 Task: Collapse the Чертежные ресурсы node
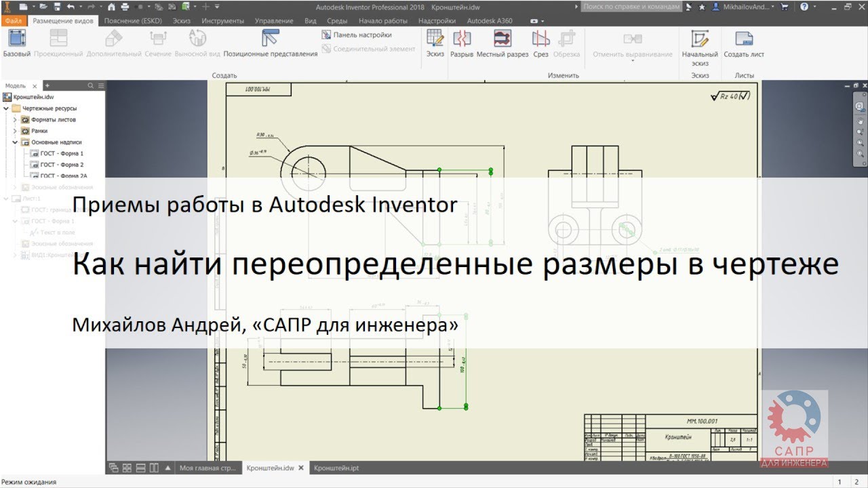pyautogui.click(x=6, y=108)
